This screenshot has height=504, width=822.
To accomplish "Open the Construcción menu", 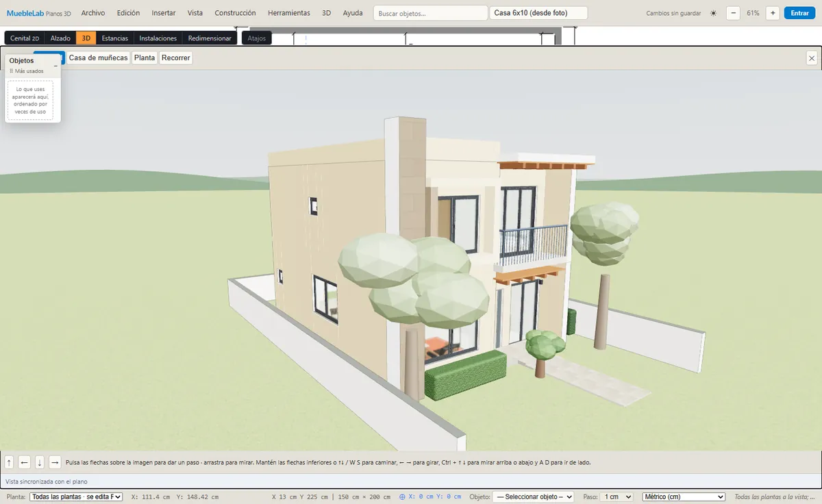I will tap(235, 13).
